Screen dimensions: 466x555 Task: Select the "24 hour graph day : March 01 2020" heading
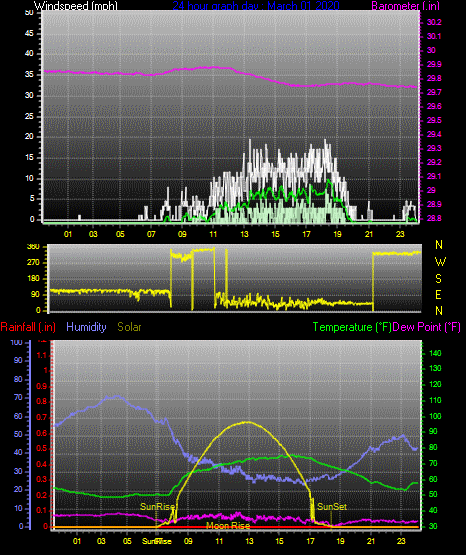point(256,6)
